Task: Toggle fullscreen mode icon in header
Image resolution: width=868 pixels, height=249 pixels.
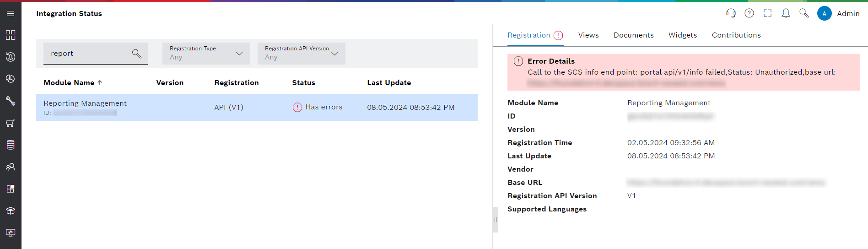Action: tap(767, 13)
